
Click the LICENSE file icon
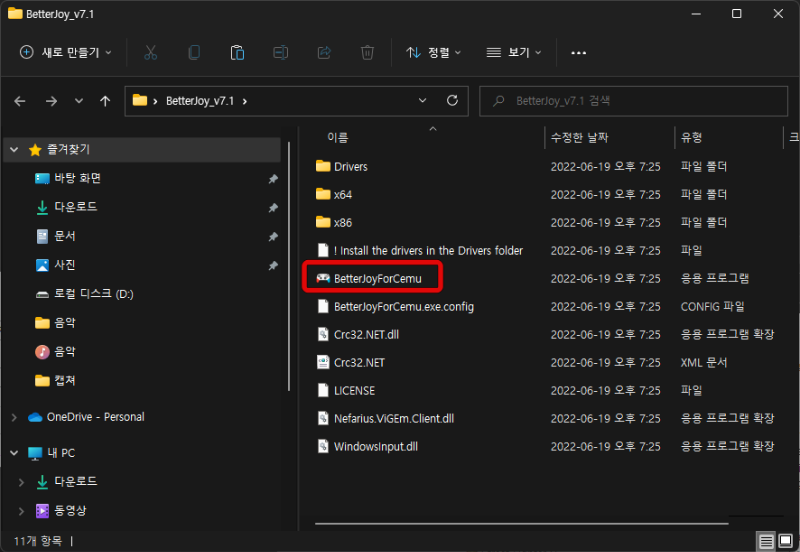pos(323,390)
